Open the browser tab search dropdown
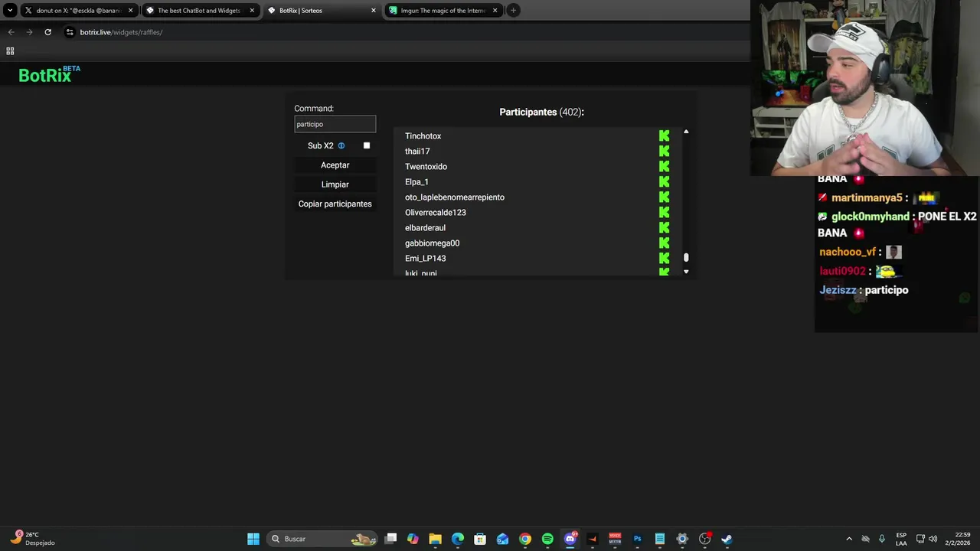Image resolution: width=980 pixels, height=551 pixels. (x=10, y=11)
